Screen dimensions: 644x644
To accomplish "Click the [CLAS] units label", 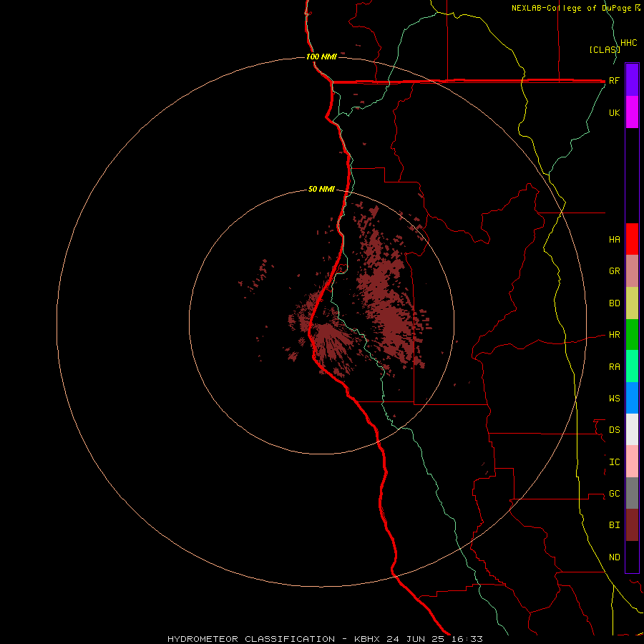I will point(605,50).
